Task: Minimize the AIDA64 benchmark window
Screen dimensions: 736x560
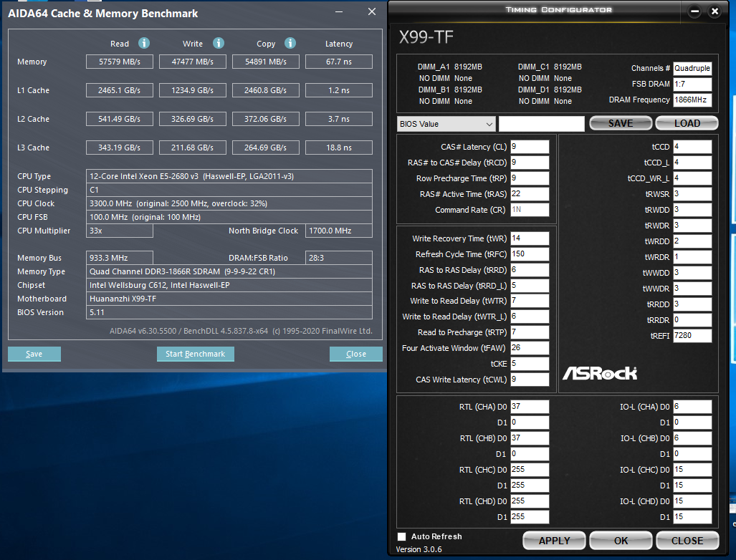Action: tap(339, 11)
